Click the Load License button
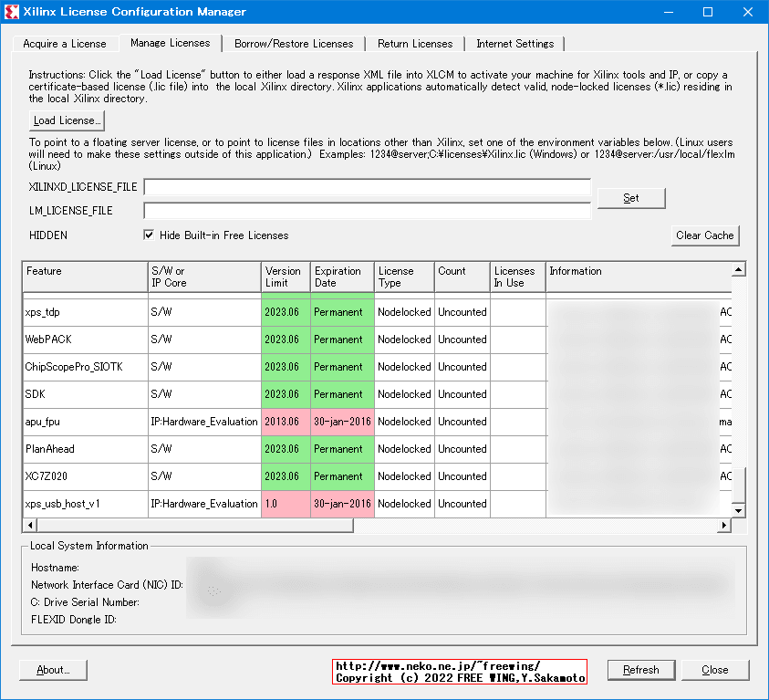The height and width of the screenshot is (700, 769). tap(66, 120)
